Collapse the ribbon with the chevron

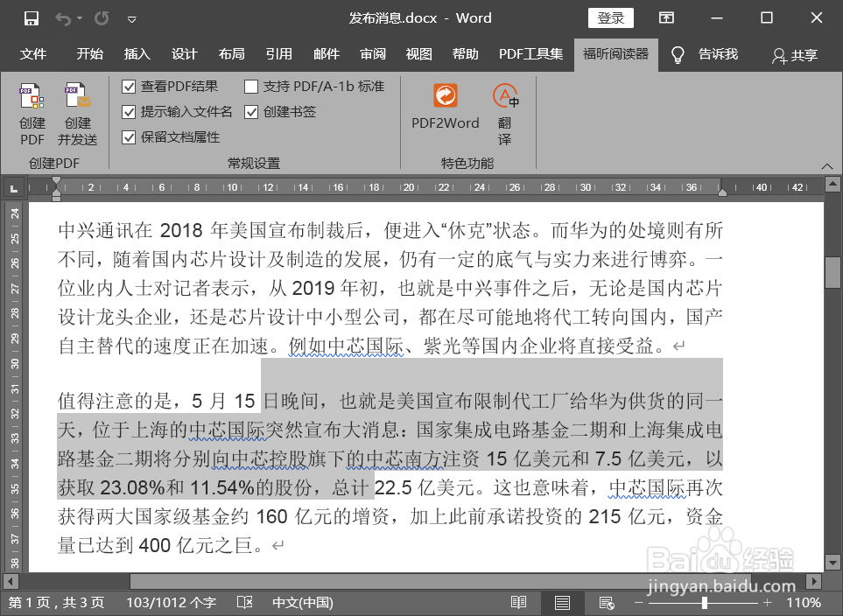(x=827, y=165)
